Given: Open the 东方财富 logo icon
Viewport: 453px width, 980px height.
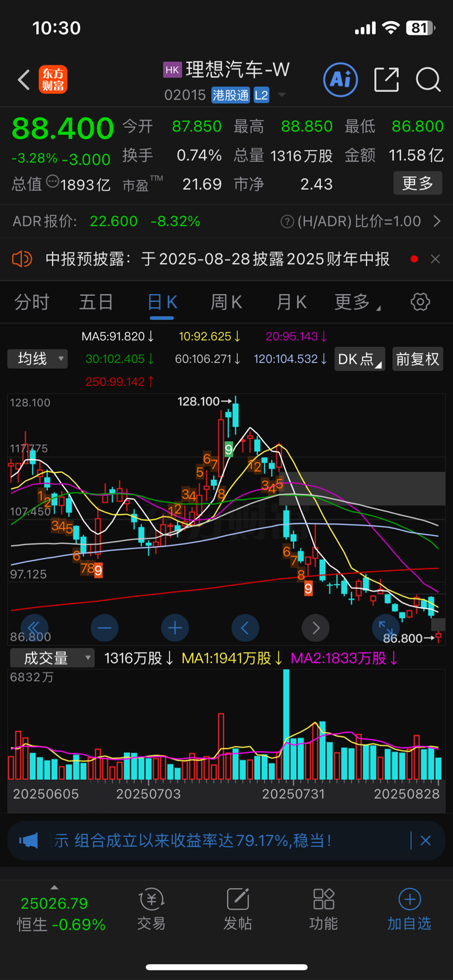Looking at the screenshot, I should [53, 80].
